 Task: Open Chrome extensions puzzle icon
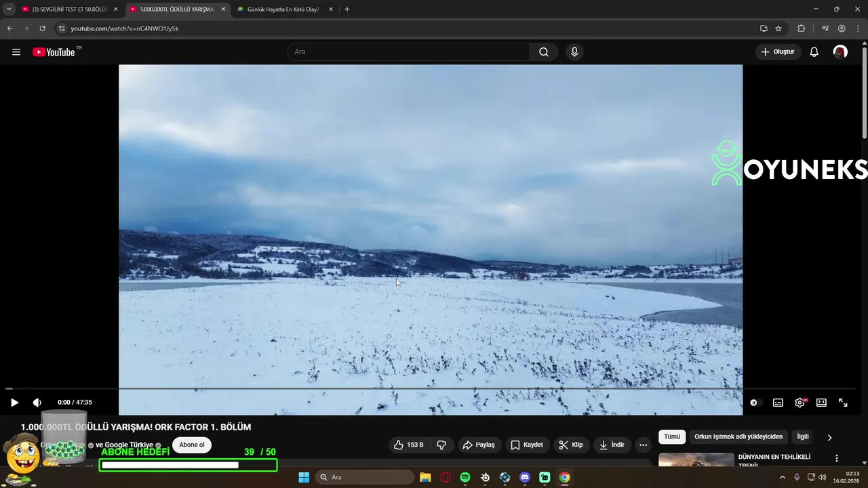[x=801, y=28]
